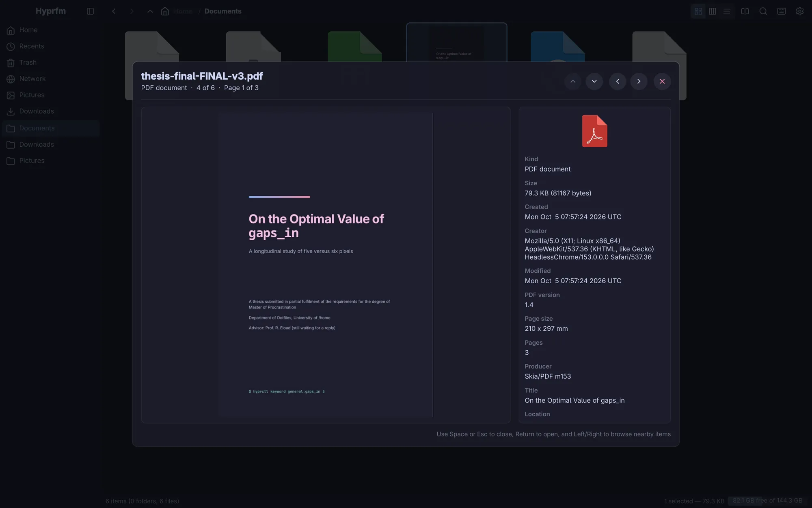812x508 pixels.
Task: Click the red PDF file icon
Action: 594,131
